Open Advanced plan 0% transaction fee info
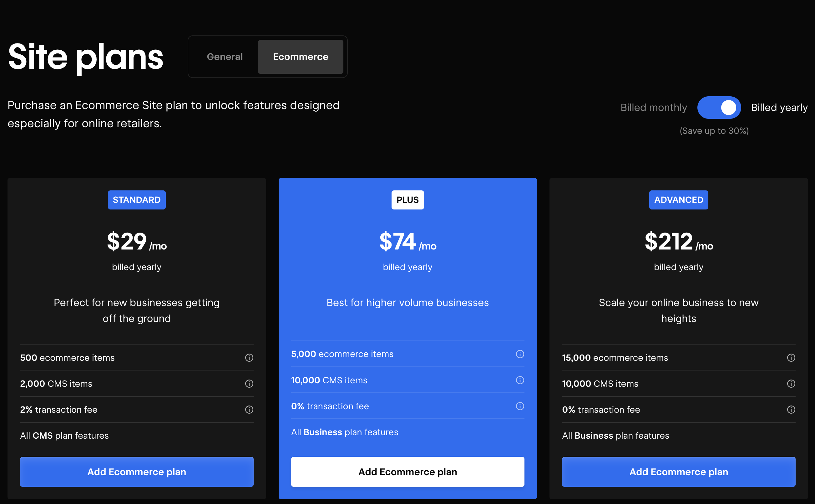 tap(791, 409)
